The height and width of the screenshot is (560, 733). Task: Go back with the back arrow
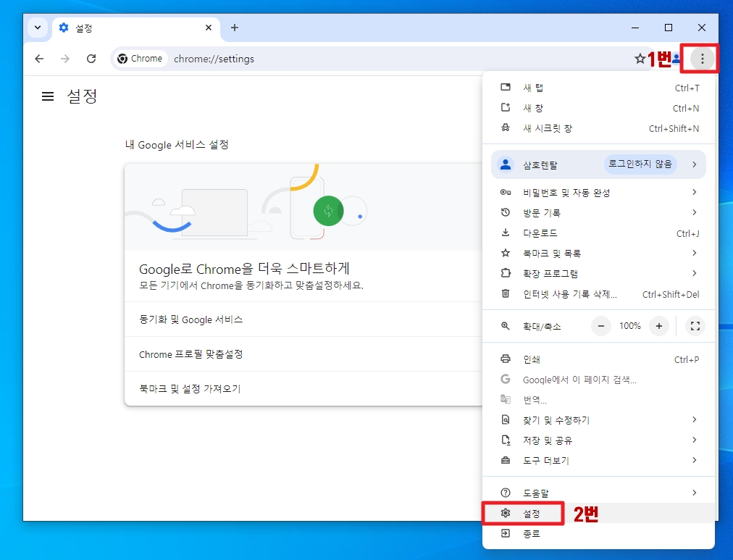(x=39, y=59)
